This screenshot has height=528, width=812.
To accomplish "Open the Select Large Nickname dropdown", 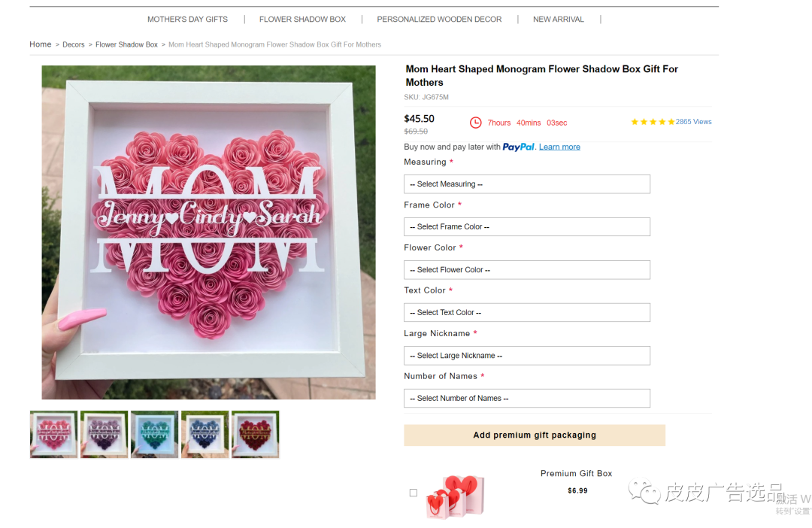I will click(x=526, y=356).
